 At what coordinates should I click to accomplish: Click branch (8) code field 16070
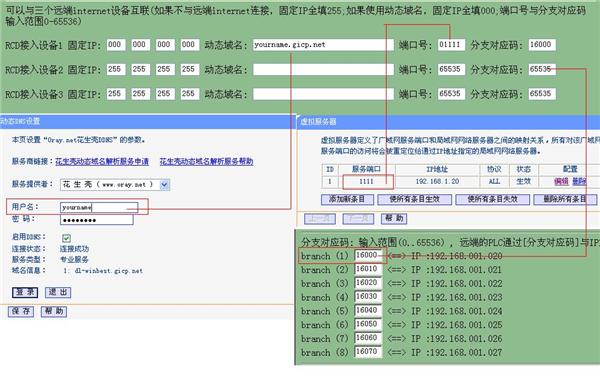tap(368, 352)
